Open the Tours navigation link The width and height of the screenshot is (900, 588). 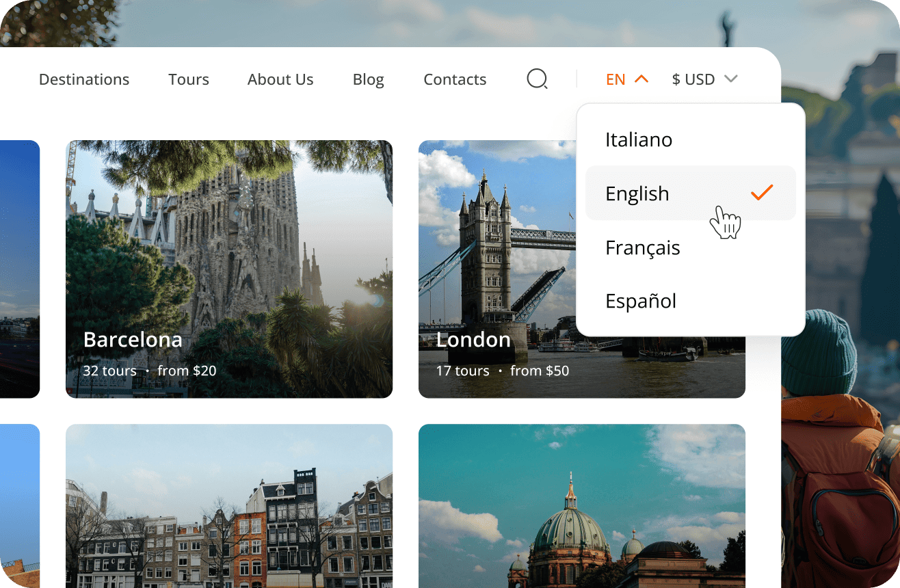pyautogui.click(x=189, y=79)
